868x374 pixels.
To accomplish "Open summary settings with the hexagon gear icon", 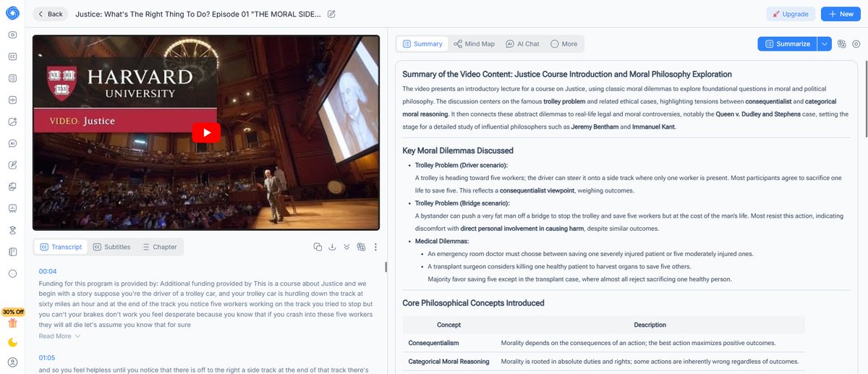I will [856, 44].
